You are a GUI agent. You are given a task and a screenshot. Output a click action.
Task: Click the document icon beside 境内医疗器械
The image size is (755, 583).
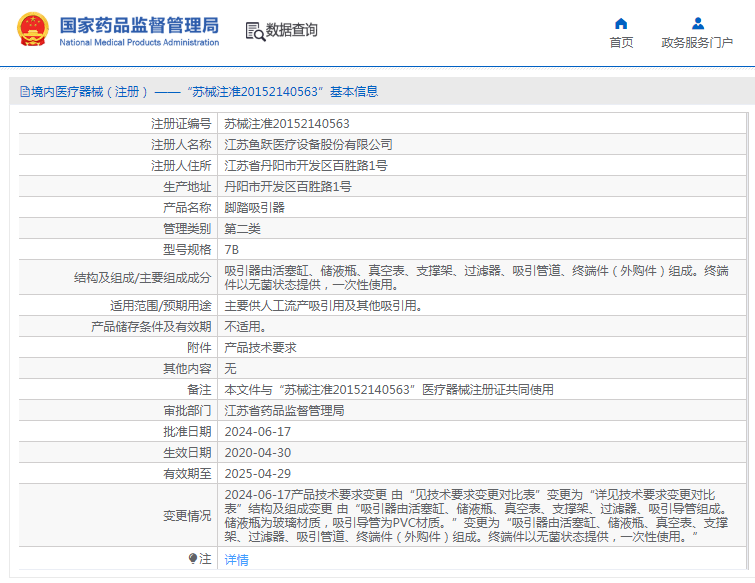click(x=25, y=91)
